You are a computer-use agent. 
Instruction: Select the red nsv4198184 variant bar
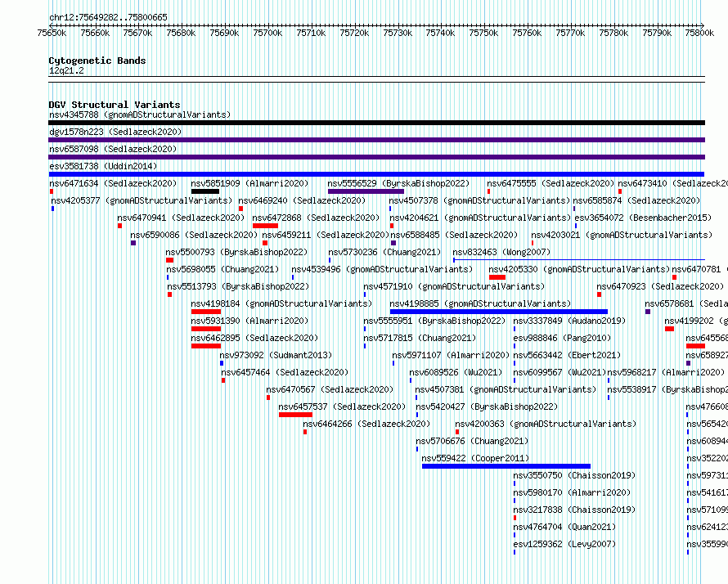pyautogui.click(x=205, y=312)
